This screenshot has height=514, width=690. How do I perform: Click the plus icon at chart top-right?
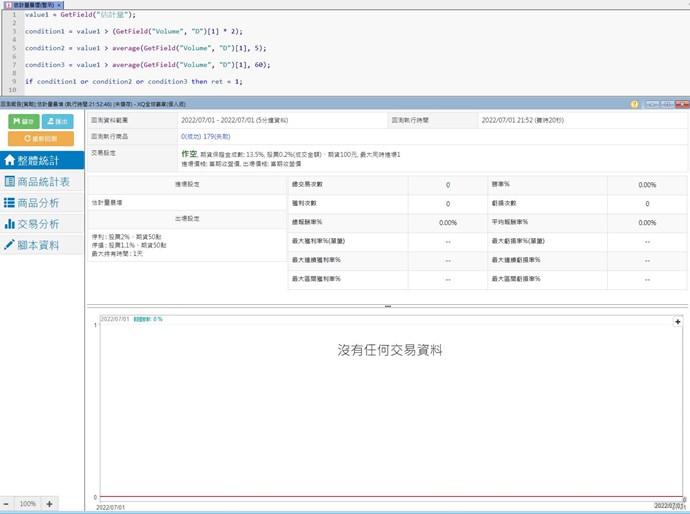pos(678,321)
